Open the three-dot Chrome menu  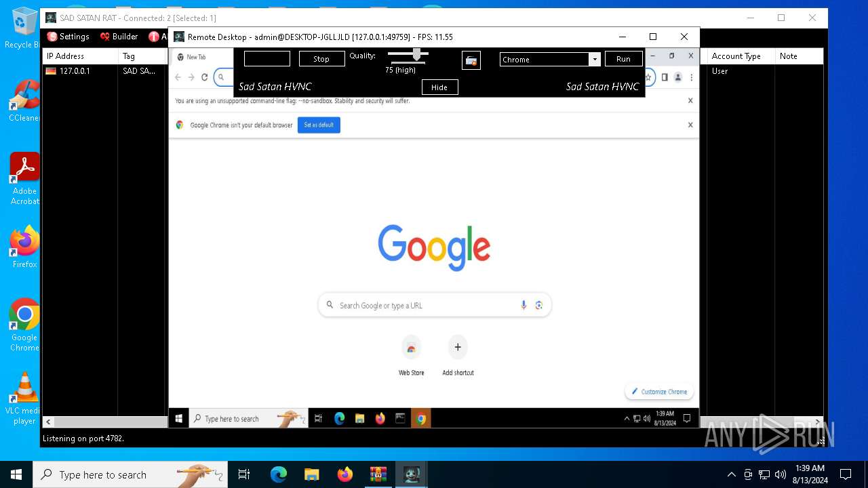[x=691, y=77]
